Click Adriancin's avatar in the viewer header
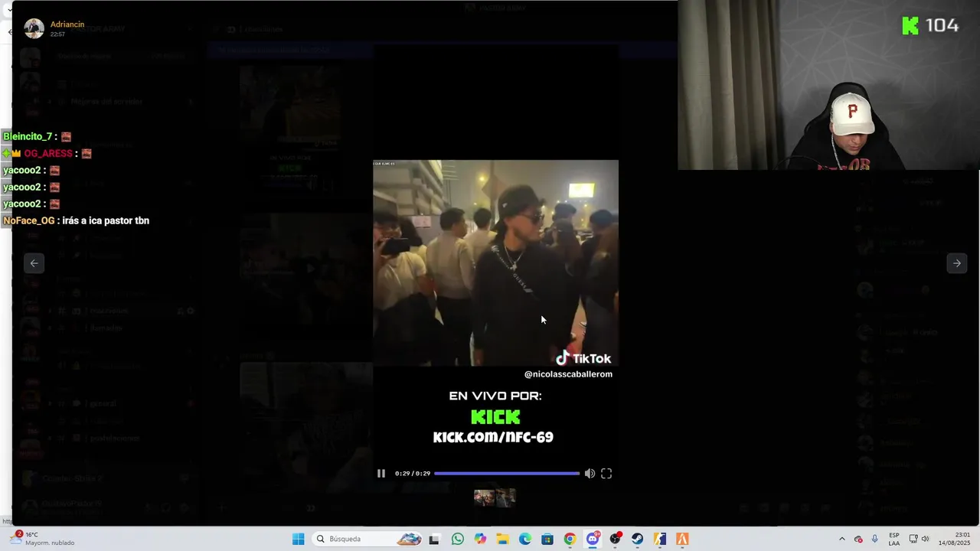Image resolution: width=980 pixels, height=551 pixels. click(x=34, y=28)
